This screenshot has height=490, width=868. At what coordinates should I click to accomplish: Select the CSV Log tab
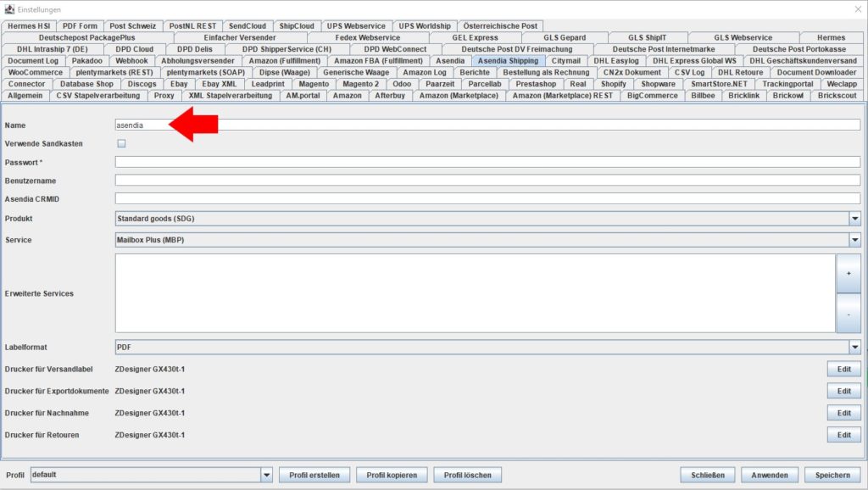(690, 73)
